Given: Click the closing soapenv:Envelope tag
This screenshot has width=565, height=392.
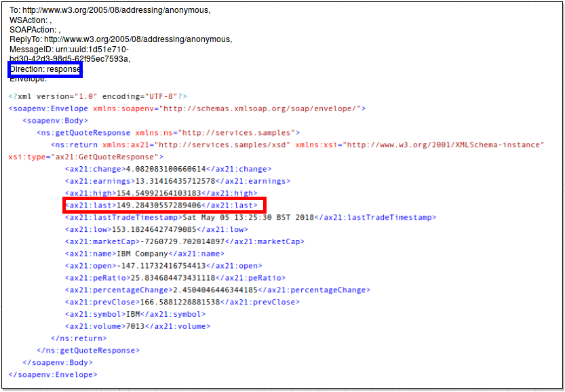Looking at the screenshot, I should [53, 374].
